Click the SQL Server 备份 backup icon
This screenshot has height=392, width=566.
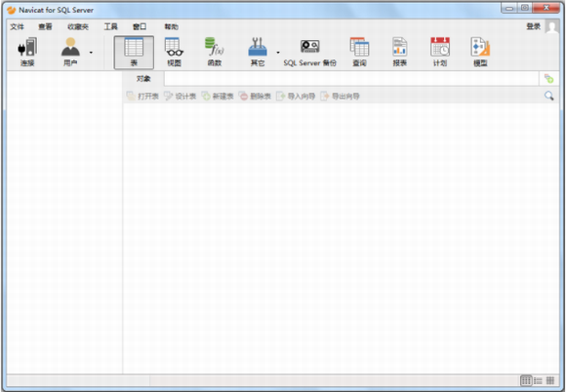[x=309, y=47]
